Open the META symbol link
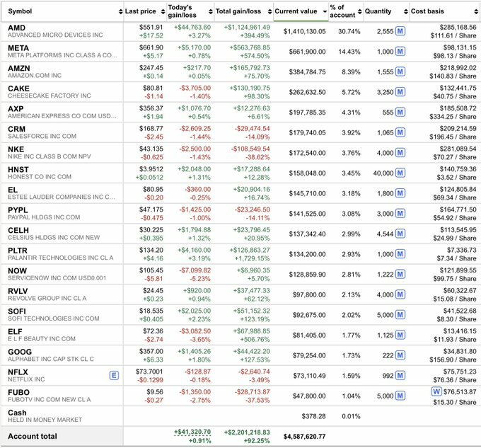 18,48
